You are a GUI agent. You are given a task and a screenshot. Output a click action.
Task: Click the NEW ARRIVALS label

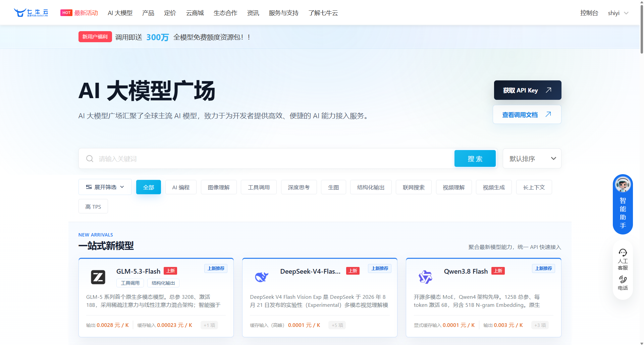[x=96, y=235]
